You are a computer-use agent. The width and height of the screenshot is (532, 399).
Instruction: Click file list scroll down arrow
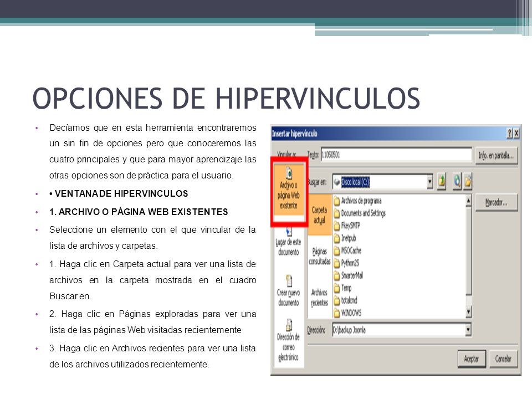coord(469,311)
